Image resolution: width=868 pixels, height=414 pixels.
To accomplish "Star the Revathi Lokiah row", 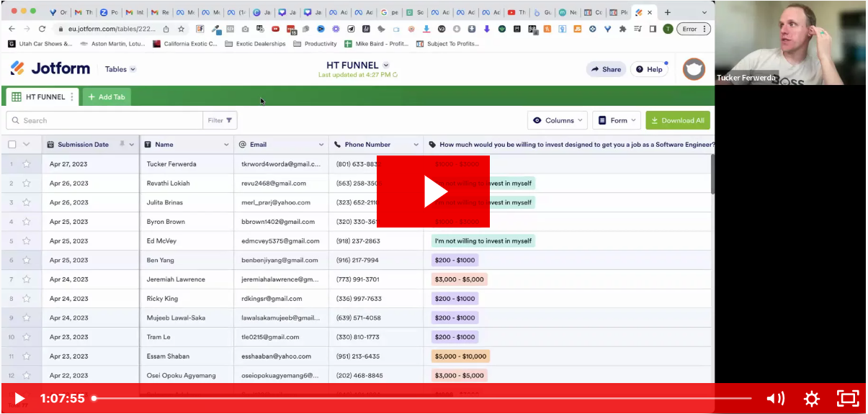I will tap(27, 184).
